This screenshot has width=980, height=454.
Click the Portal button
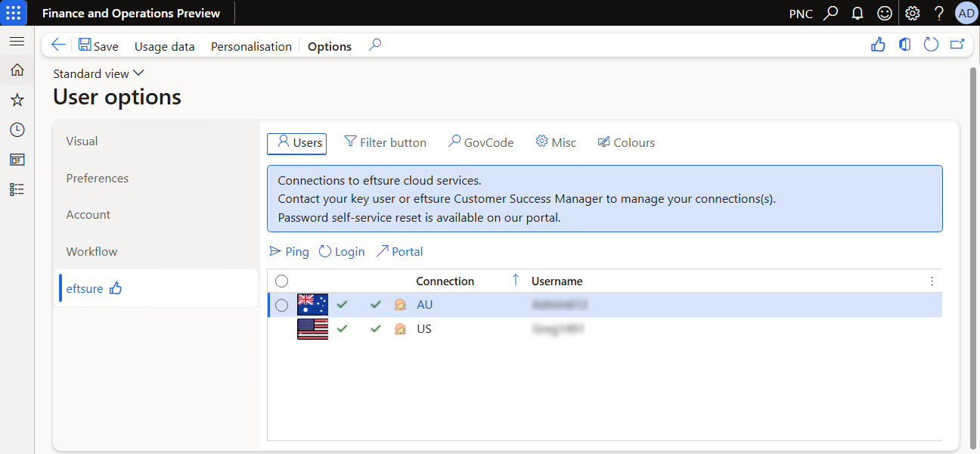399,251
